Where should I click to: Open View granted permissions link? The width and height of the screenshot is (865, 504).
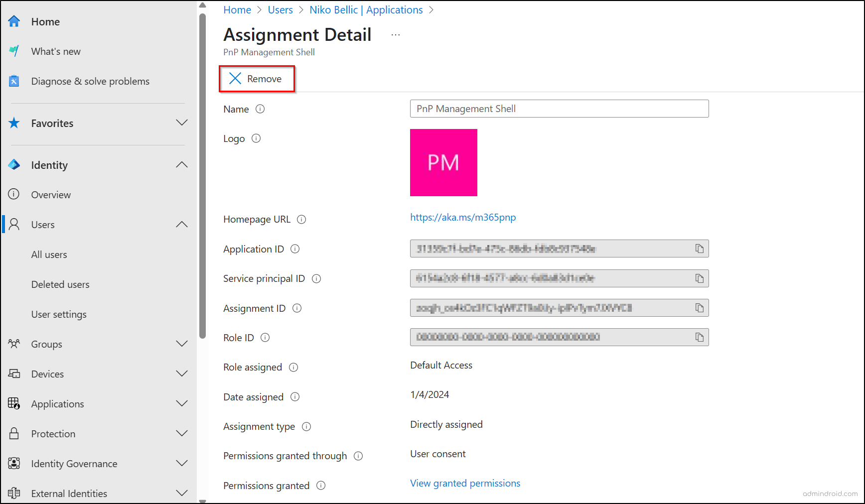pyautogui.click(x=464, y=483)
